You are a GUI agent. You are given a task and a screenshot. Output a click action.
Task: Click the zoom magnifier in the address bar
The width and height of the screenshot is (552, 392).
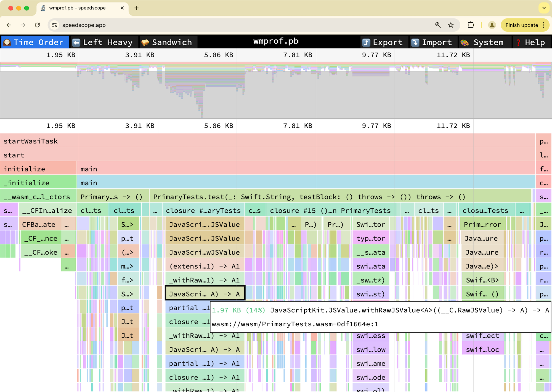pyautogui.click(x=438, y=25)
